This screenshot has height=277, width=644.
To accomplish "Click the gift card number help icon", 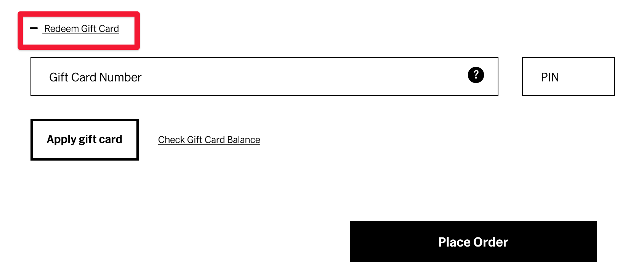I will [476, 75].
